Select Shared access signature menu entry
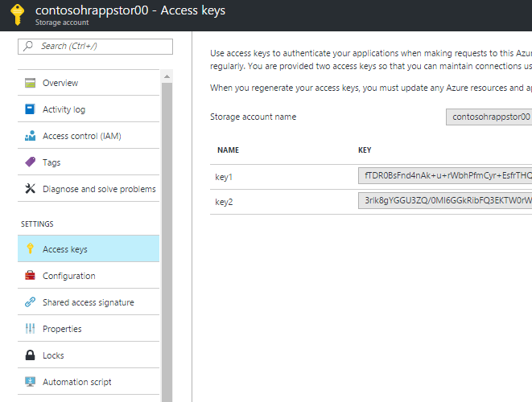The width and height of the screenshot is (532, 402). 89,302
